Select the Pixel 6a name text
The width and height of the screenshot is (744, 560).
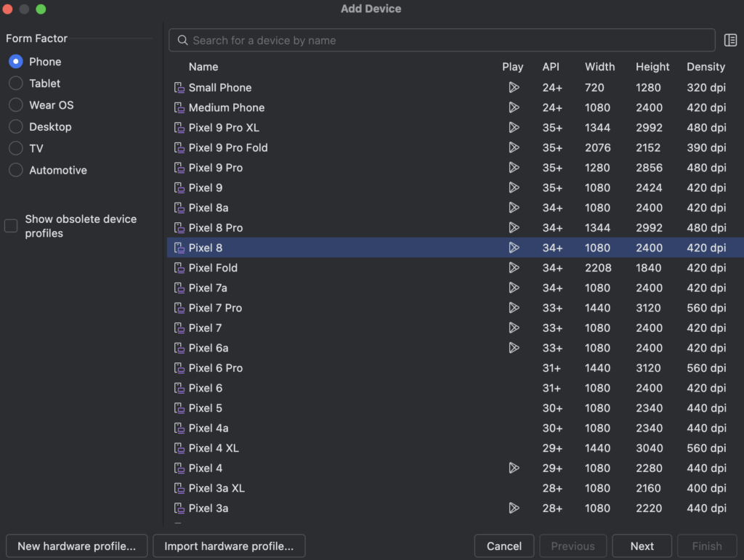[209, 348]
